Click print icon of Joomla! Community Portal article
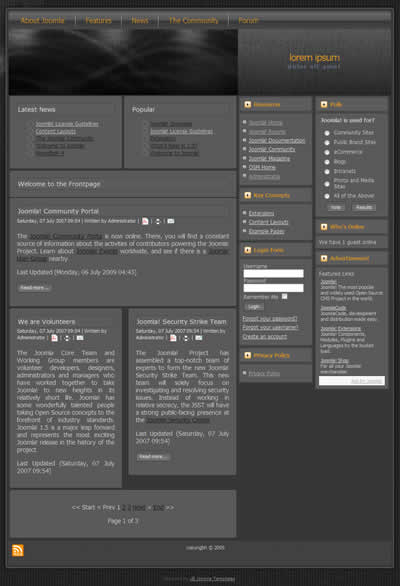400x586 pixels. pyautogui.click(x=158, y=221)
